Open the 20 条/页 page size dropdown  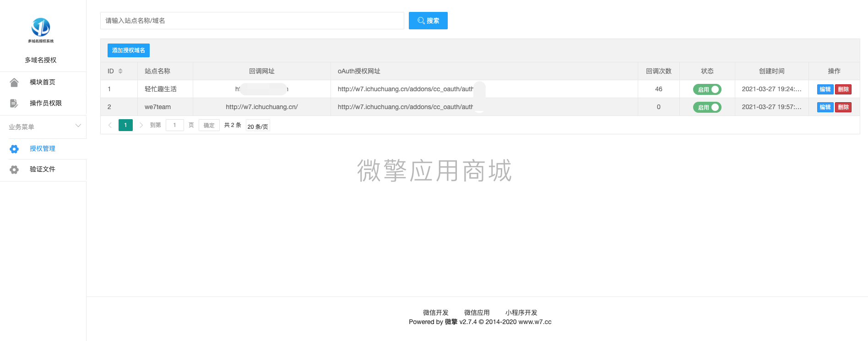click(x=258, y=126)
